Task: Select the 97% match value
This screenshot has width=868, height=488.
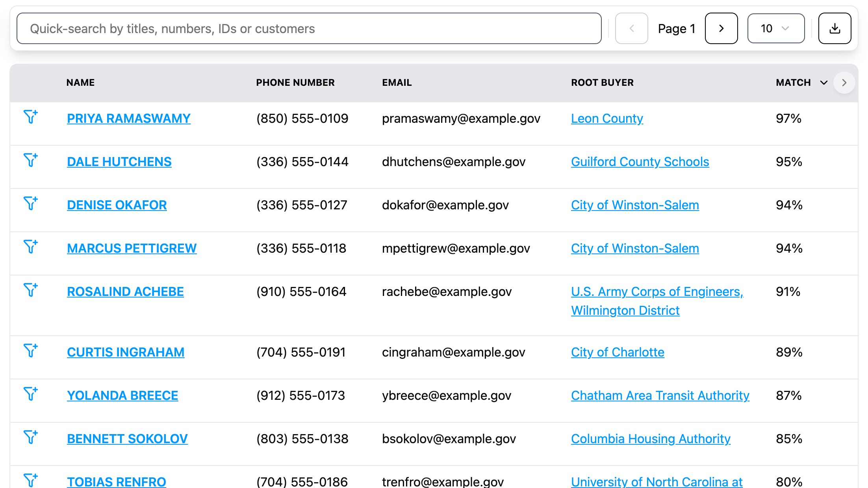Action: (x=788, y=118)
